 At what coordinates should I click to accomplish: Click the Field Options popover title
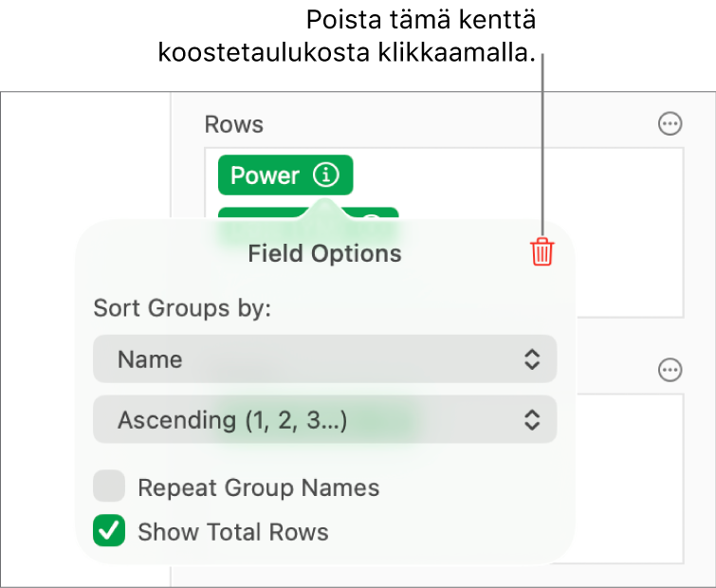pos(324,253)
